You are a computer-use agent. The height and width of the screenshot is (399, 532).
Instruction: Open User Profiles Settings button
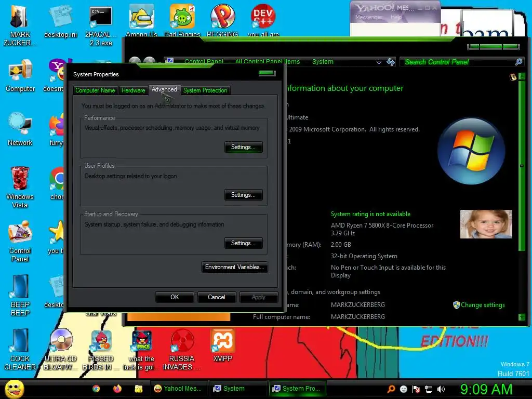click(x=243, y=195)
